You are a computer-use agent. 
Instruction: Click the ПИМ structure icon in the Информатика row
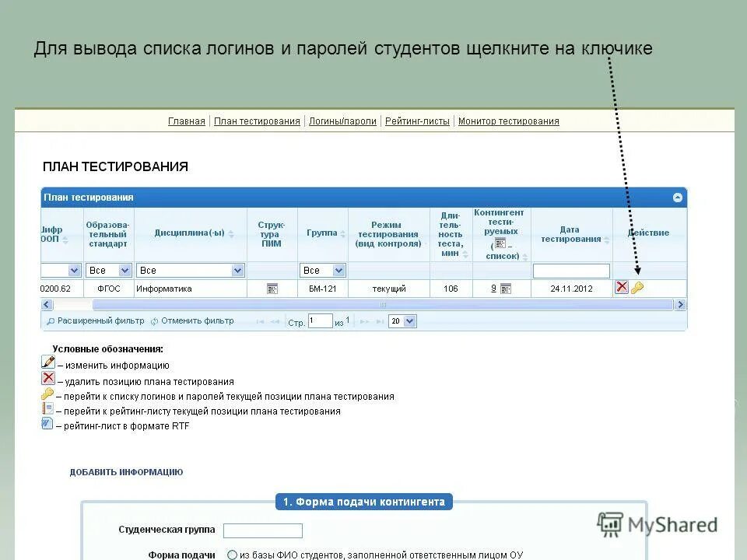tap(272, 288)
